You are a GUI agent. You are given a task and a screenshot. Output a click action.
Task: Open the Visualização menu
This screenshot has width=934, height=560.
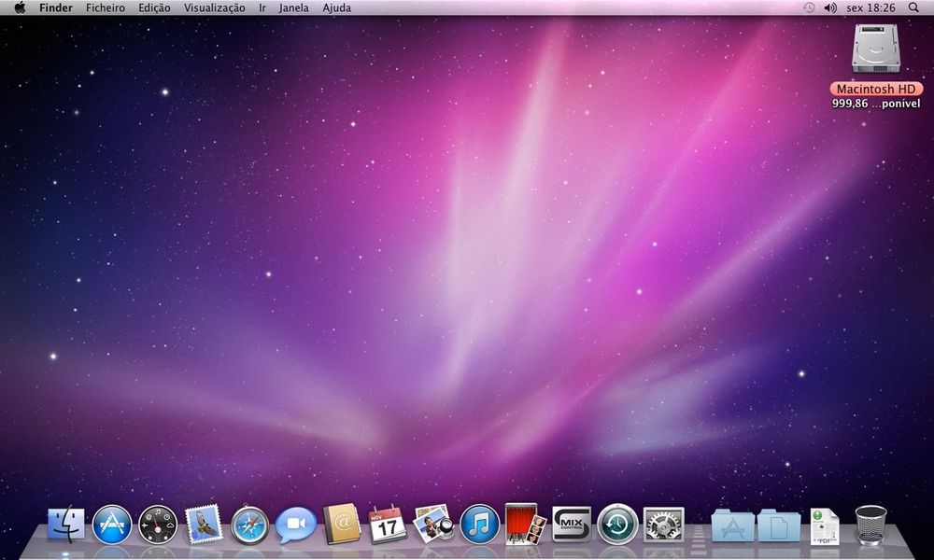pos(215,7)
